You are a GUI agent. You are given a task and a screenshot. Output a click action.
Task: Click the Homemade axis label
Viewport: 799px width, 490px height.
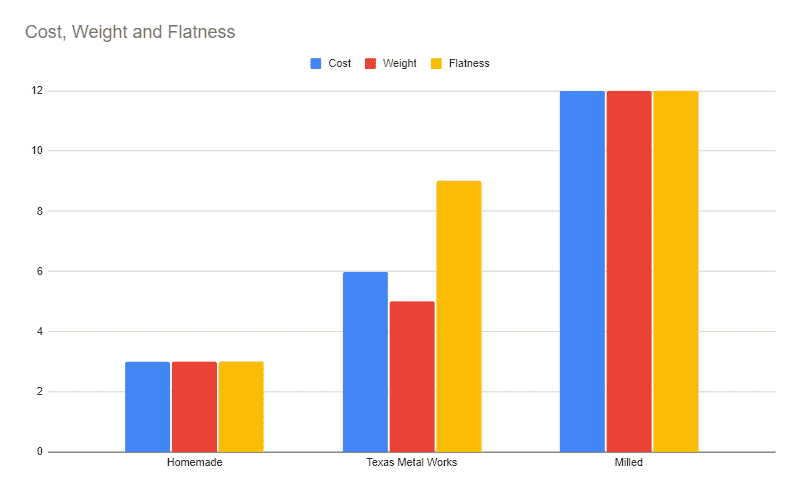194,464
